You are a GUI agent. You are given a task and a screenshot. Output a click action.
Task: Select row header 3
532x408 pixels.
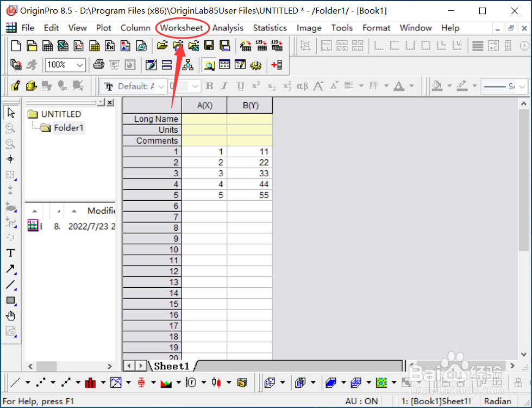coord(152,173)
